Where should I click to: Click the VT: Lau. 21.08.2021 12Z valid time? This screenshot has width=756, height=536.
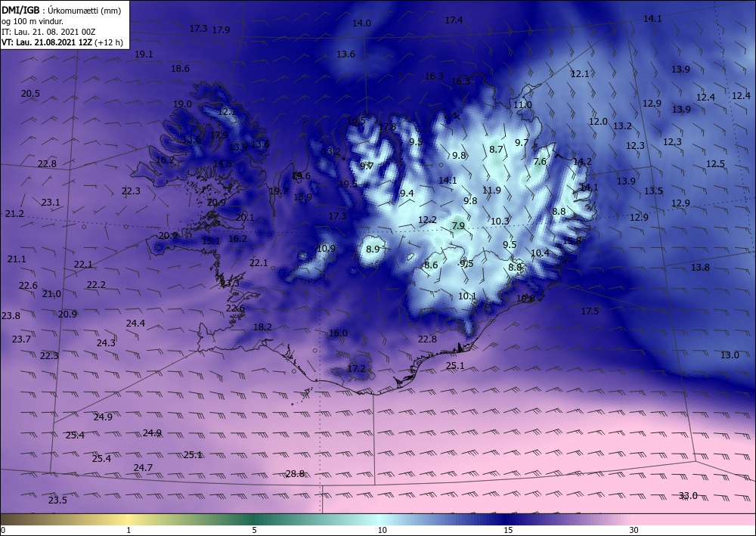pos(62,42)
